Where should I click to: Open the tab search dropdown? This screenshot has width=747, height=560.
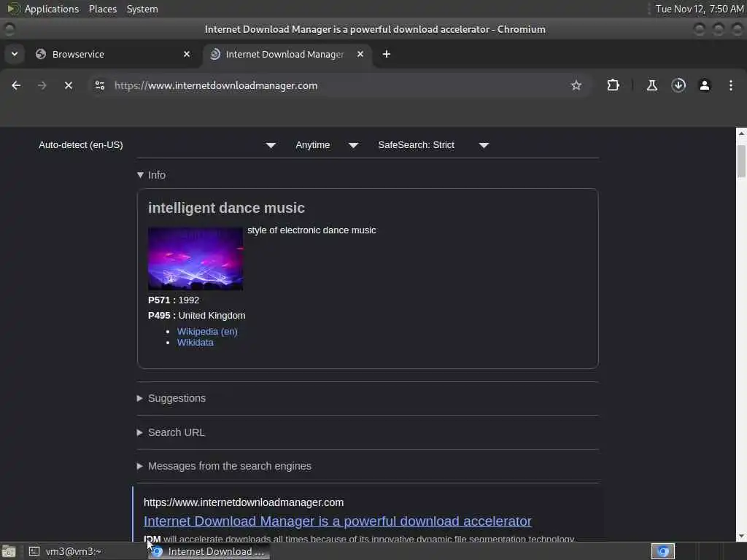15,54
